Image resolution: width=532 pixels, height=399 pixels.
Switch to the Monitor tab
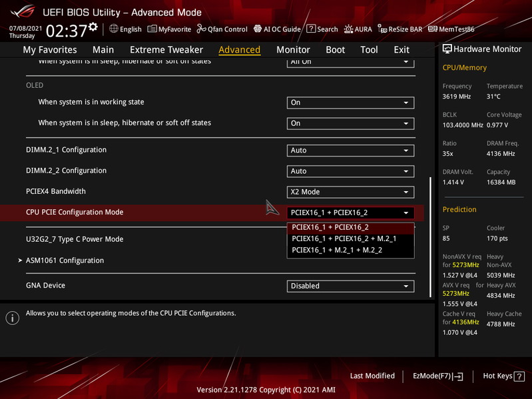pos(293,50)
